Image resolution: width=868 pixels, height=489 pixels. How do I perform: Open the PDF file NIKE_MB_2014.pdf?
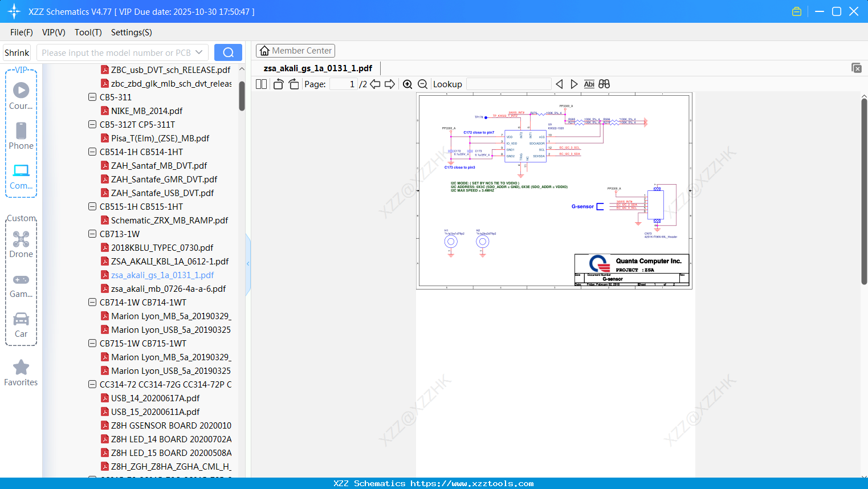(x=146, y=111)
